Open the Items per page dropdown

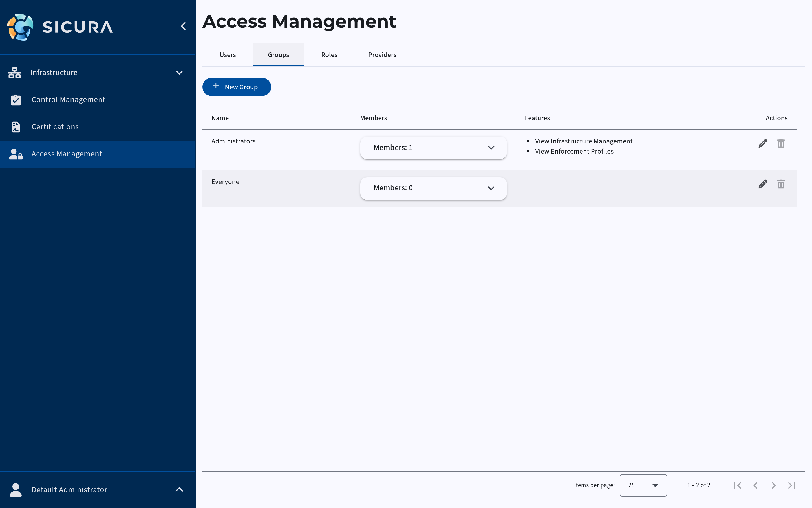coord(643,485)
